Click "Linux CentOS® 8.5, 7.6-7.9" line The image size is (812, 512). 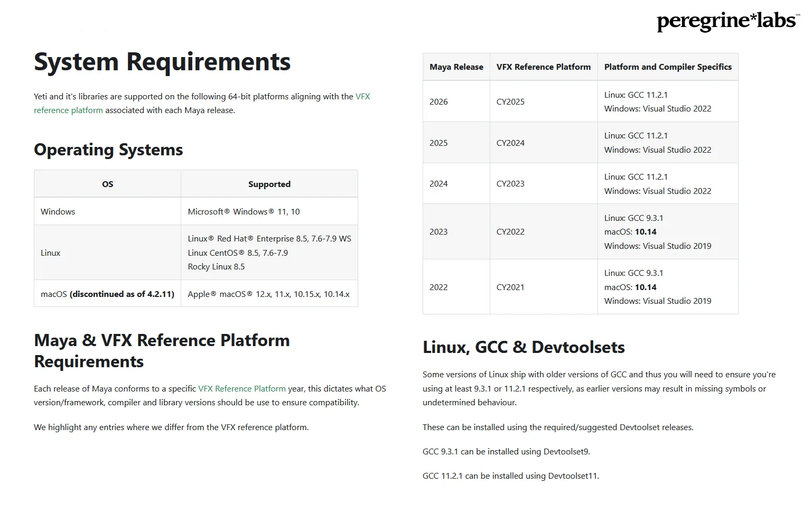point(238,253)
